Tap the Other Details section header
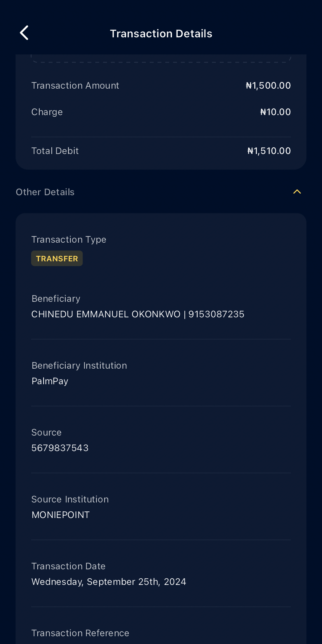The height and width of the screenshot is (644, 322). pos(45,192)
